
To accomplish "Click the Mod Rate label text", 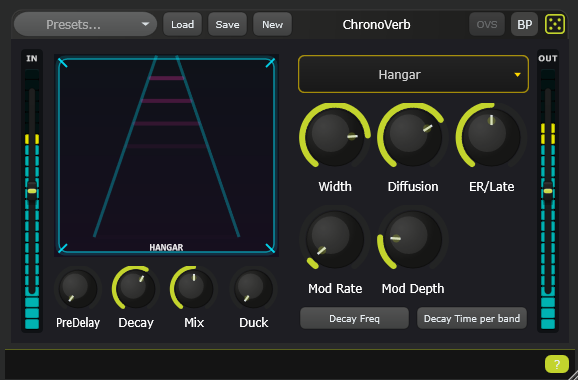I will coord(335,288).
